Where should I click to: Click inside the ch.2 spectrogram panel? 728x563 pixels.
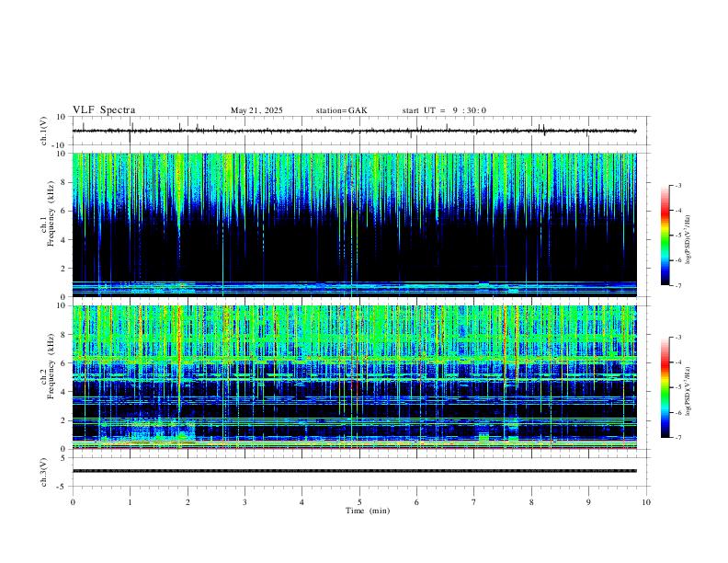click(x=354, y=377)
